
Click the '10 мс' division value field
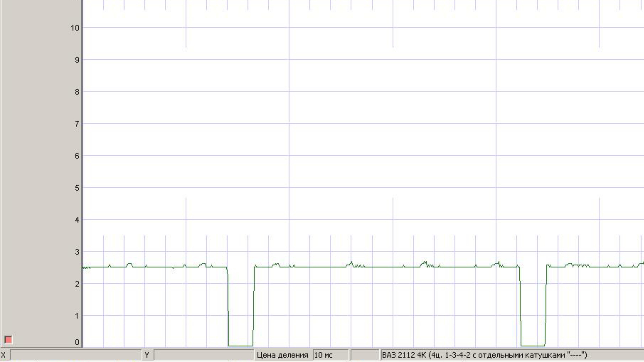(x=331, y=355)
